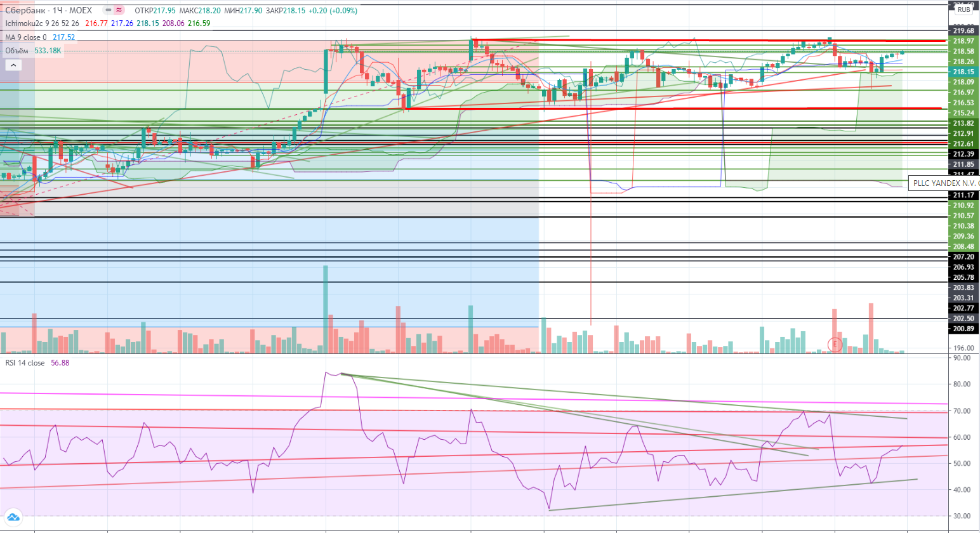
Task: Click the TradingView logo icon
Action: [13, 517]
